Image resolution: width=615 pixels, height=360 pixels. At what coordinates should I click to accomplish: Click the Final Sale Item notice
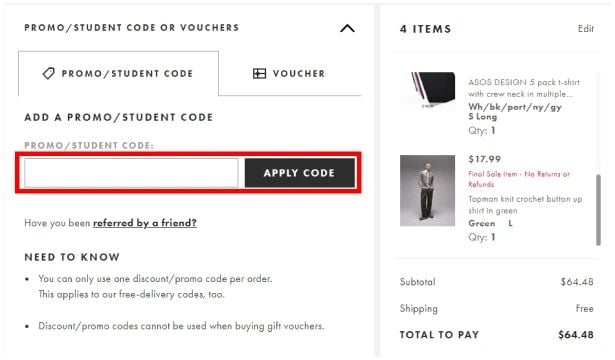pos(519,179)
